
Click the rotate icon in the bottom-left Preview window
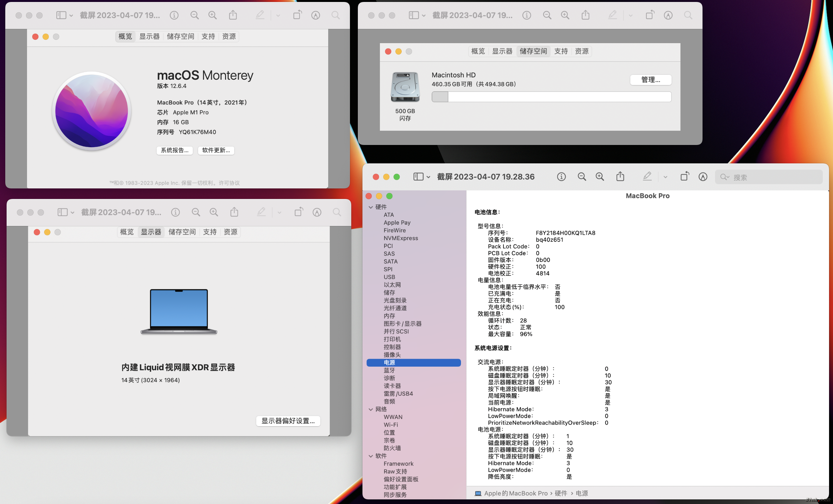pos(299,211)
